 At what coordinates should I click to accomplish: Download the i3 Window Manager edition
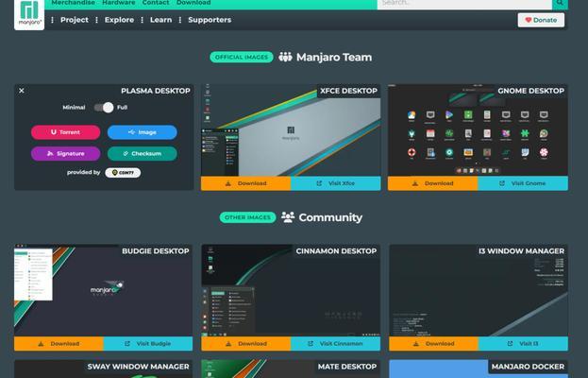coord(434,344)
